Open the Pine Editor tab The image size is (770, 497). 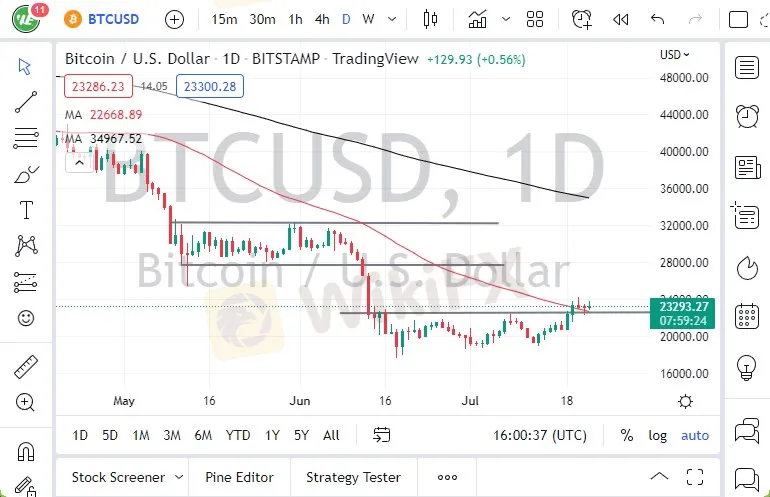pyautogui.click(x=239, y=477)
